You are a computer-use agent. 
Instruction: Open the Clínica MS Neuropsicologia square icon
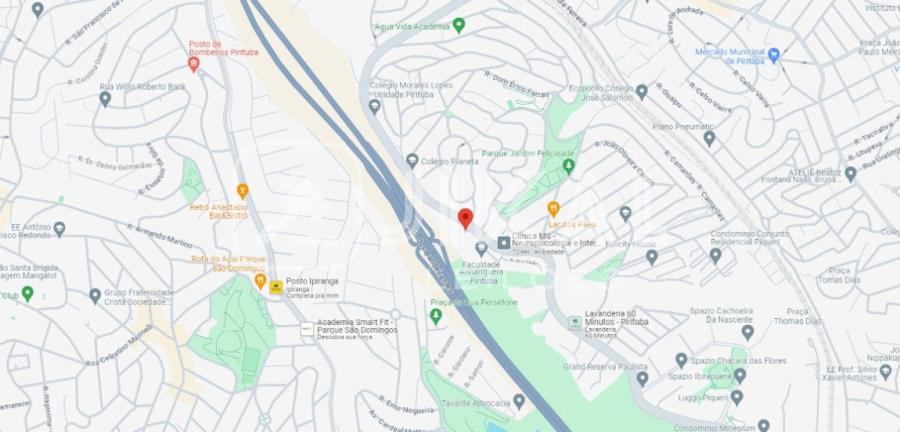[x=504, y=243]
